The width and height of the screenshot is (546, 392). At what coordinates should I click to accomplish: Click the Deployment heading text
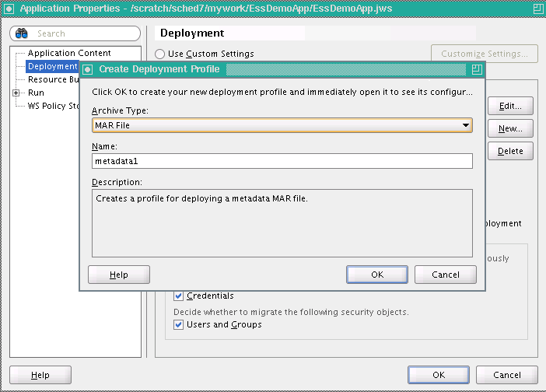pos(192,33)
